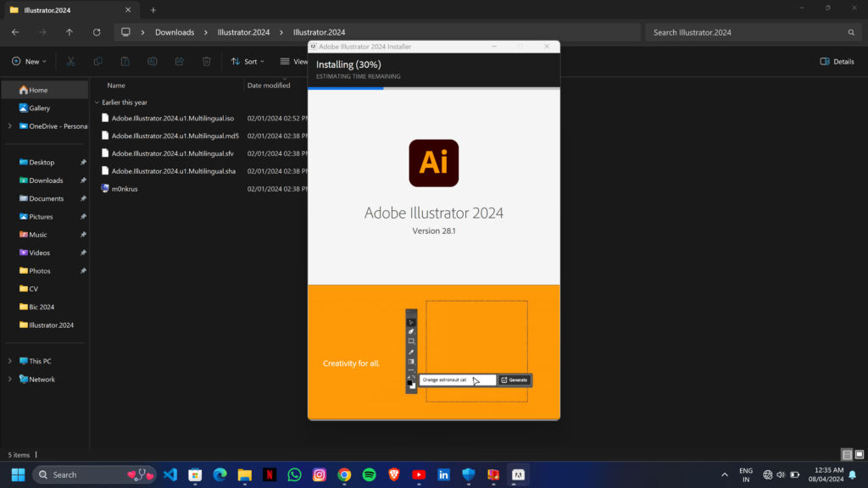
Task: Open Instagram from the taskbar
Action: [x=320, y=474]
